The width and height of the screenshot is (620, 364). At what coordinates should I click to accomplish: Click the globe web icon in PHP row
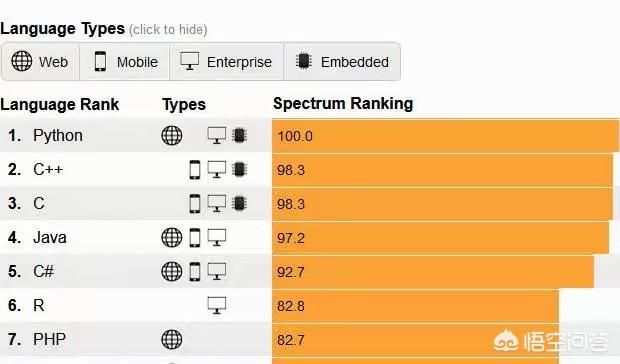pos(172,339)
